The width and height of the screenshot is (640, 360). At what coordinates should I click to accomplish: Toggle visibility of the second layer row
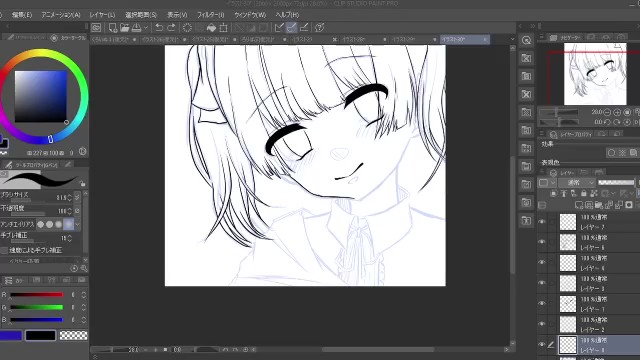tap(542, 242)
